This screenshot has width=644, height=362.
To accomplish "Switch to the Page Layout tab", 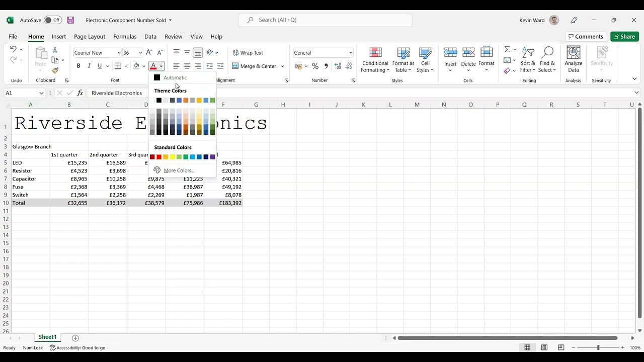I will click(x=90, y=37).
